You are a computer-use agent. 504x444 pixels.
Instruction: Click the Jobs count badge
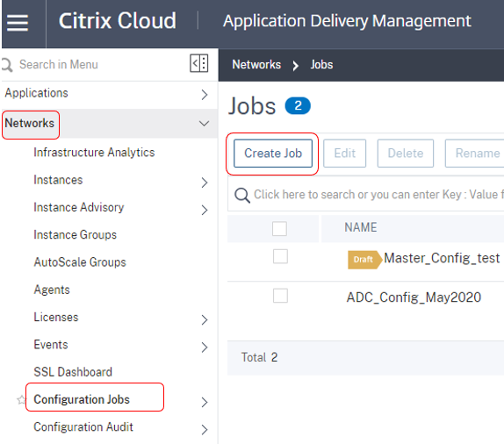coord(298,105)
